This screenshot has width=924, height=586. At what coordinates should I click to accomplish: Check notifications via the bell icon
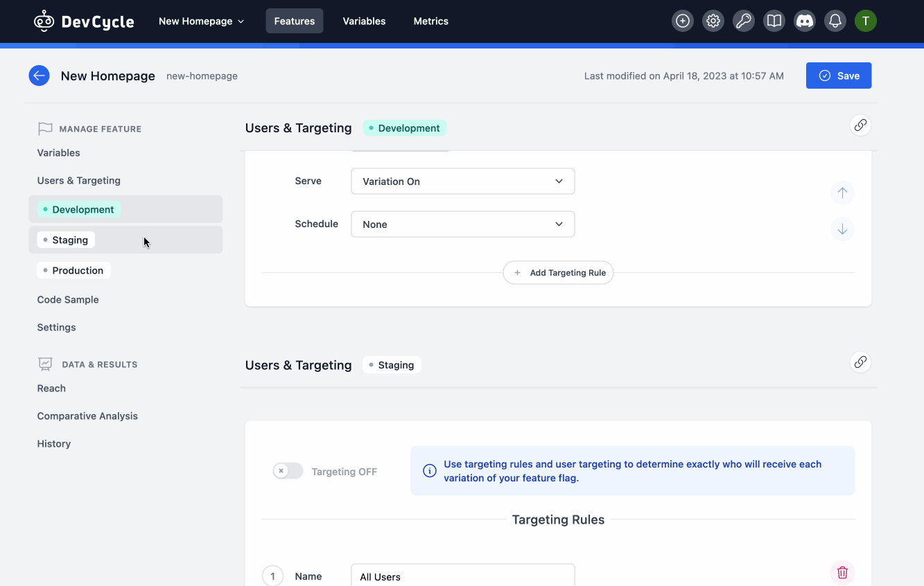coord(835,21)
